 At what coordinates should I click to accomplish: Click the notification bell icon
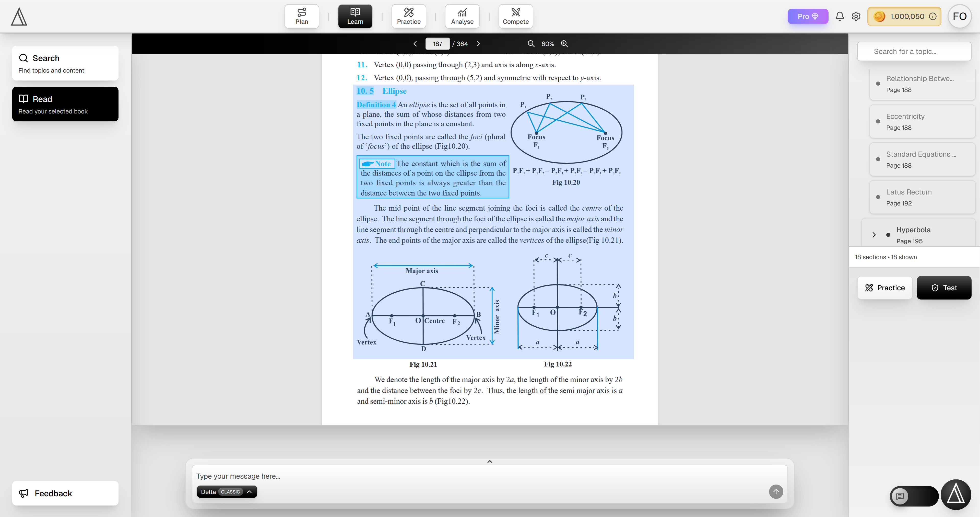tap(839, 16)
